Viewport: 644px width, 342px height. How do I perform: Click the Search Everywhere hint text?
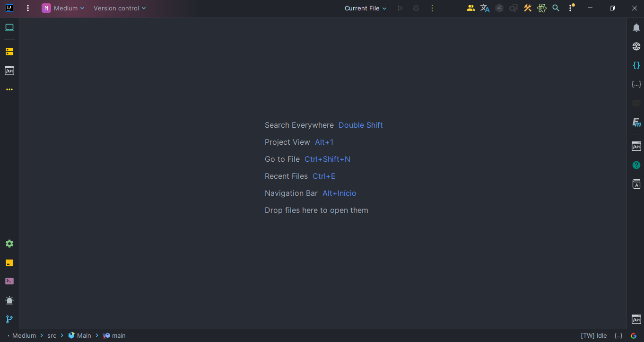[x=299, y=125]
